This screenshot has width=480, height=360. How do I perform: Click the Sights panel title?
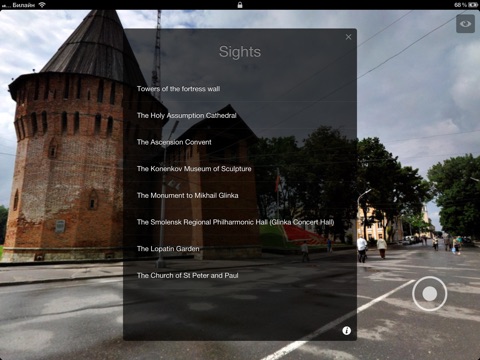click(240, 52)
